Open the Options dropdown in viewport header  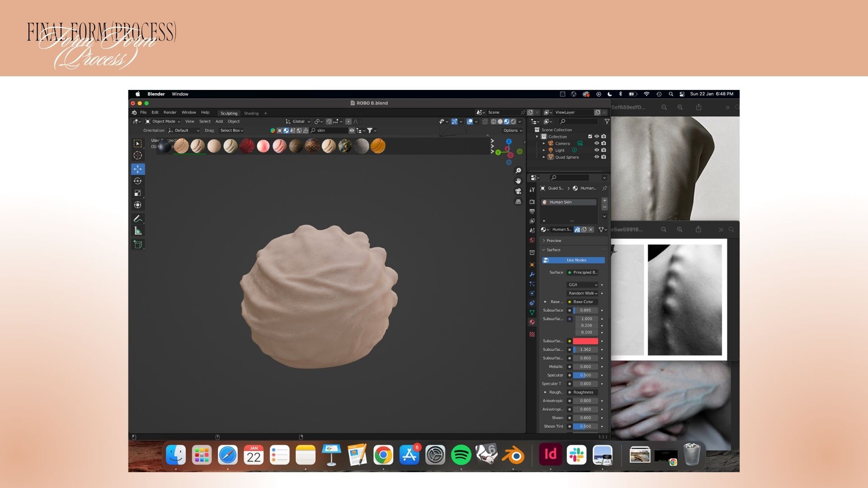513,131
